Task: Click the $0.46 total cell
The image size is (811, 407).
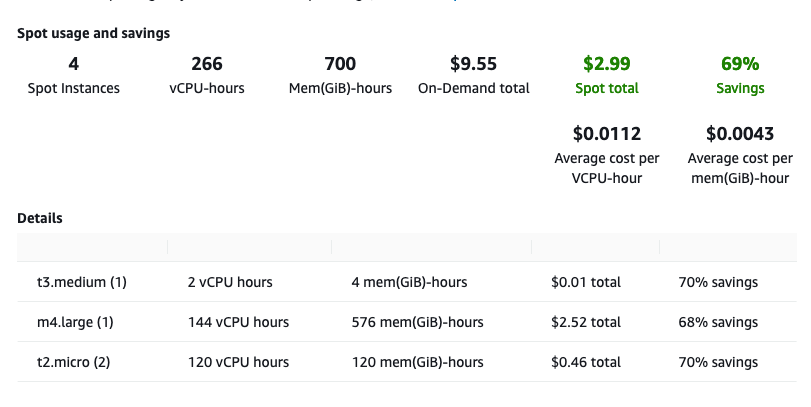Action: pos(586,362)
